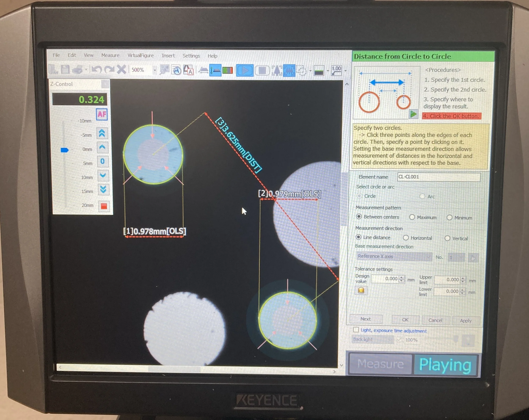
Task: Click the color bar stripes toolbar icon
Action: pyautogui.click(x=227, y=71)
